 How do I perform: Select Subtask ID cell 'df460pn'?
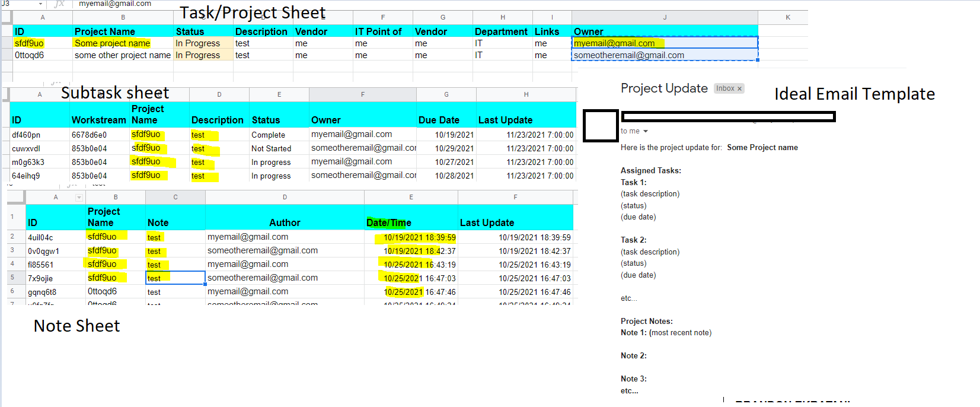point(40,135)
